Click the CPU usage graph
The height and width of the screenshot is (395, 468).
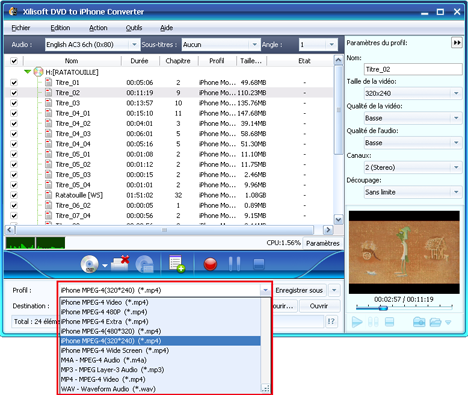(35, 243)
